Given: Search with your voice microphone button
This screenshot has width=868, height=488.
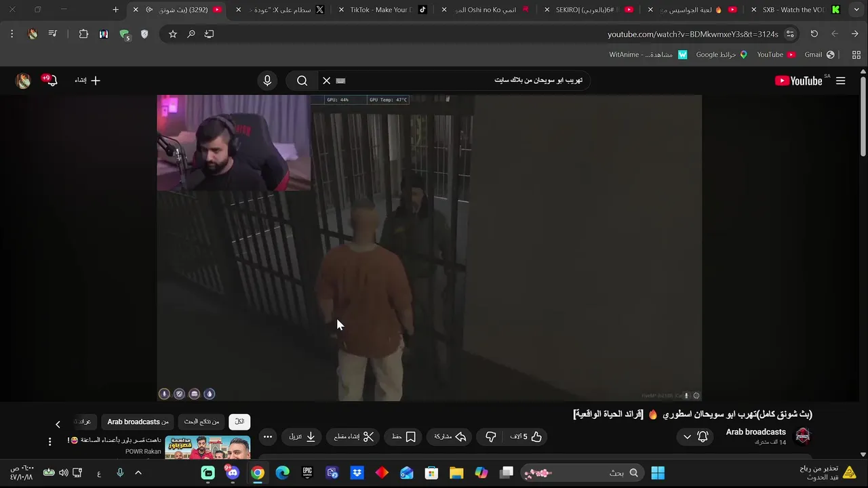Looking at the screenshot, I should (x=267, y=81).
